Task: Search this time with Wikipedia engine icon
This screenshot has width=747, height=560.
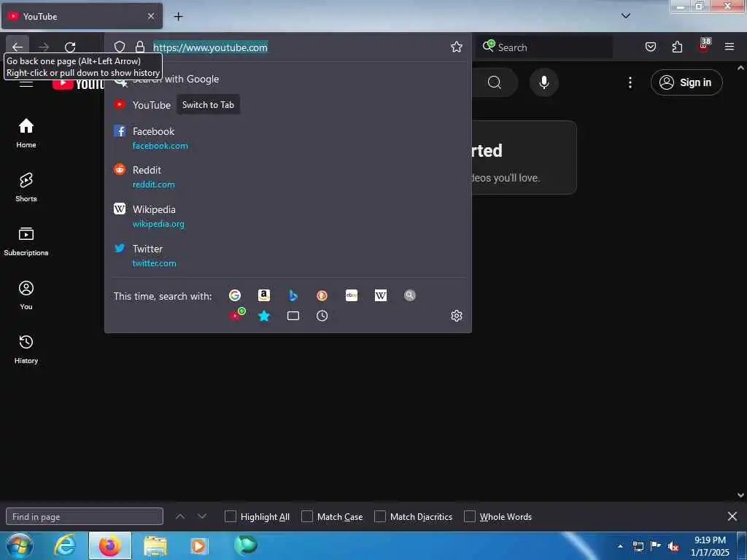Action: [x=381, y=295]
